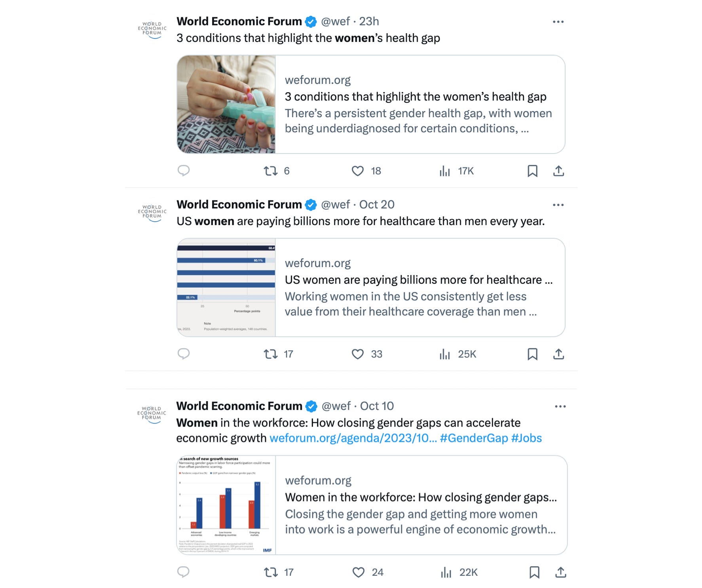Like the tweet with 33 likes
Viewport: 702px width, 588px height.
point(358,354)
